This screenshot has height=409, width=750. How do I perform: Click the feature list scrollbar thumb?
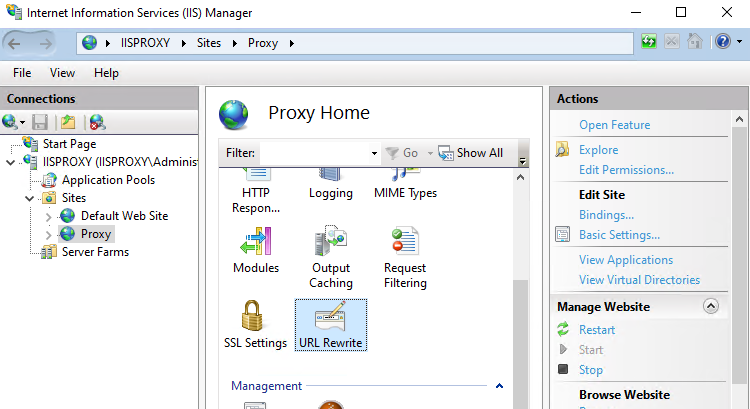point(520,344)
